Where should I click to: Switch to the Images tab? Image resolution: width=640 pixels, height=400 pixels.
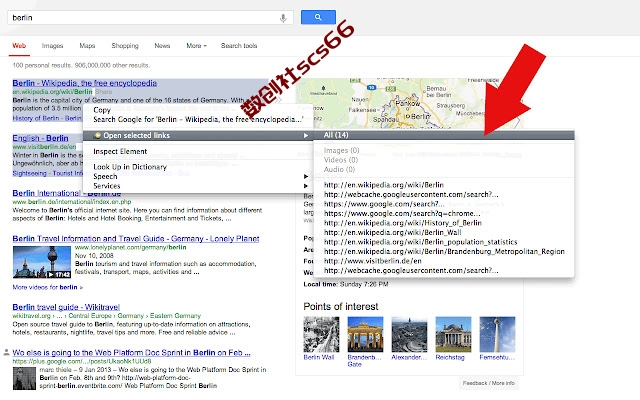(52, 46)
